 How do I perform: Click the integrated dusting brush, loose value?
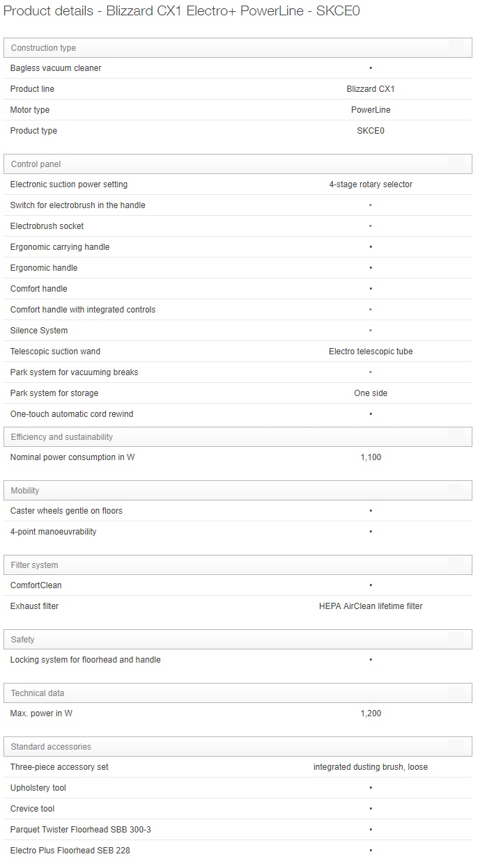pos(371,767)
